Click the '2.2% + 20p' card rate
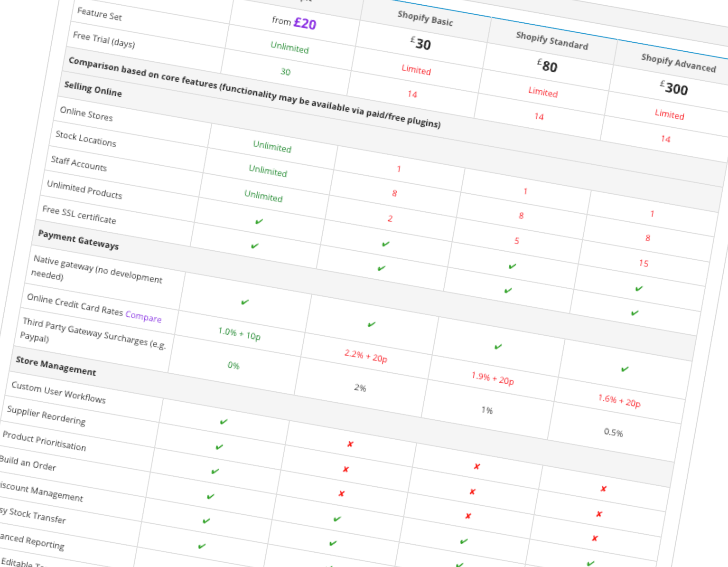The height and width of the screenshot is (567, 728). click(365, 356)
